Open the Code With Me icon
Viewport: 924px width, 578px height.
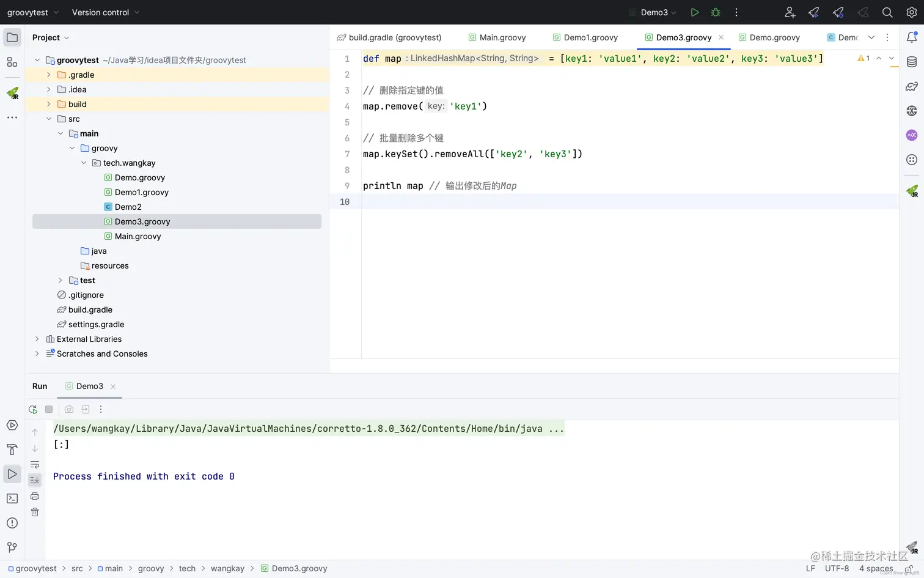790,12
